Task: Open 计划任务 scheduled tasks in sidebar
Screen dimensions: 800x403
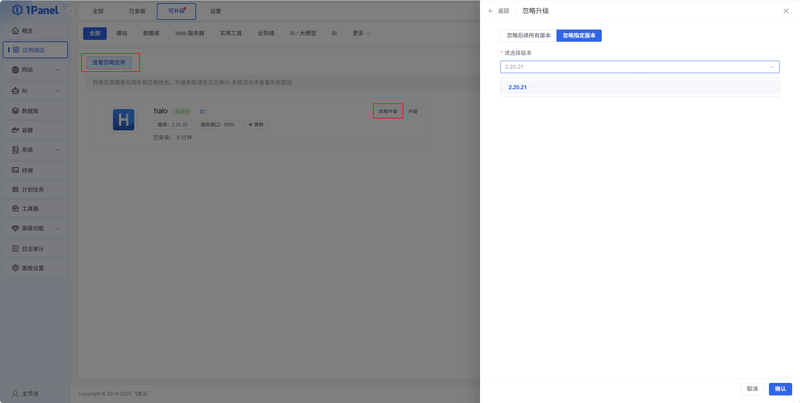Action: point(35,189)
